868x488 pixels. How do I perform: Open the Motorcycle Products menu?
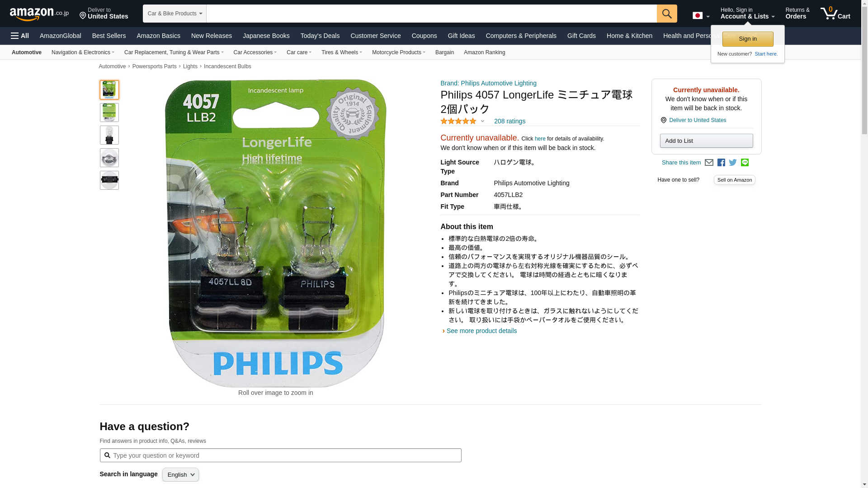coord(398,52)
